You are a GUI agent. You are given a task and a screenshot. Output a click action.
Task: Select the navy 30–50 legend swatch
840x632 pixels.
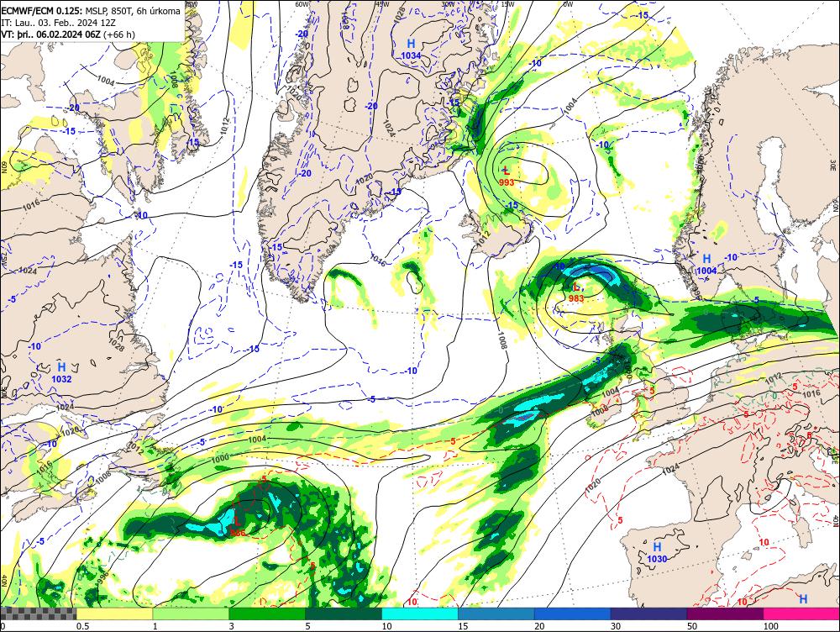tap(648, 614)
